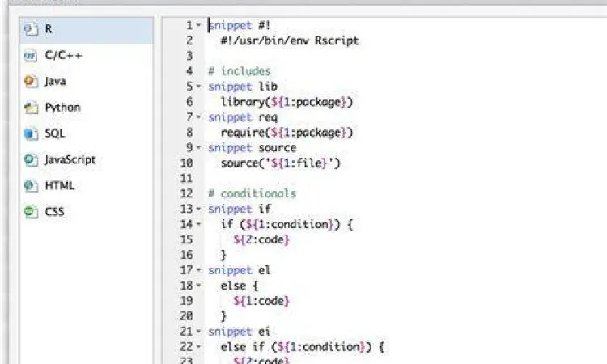This screenshot has height=364, width=607.
Task: Click '${1:code}' on line 19
Action: (261, 301)
